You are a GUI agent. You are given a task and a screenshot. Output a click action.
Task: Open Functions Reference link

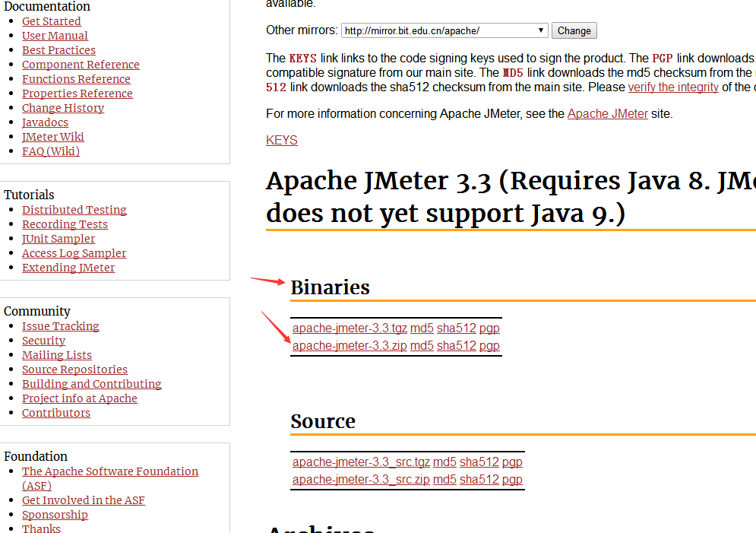pos(76,79)
